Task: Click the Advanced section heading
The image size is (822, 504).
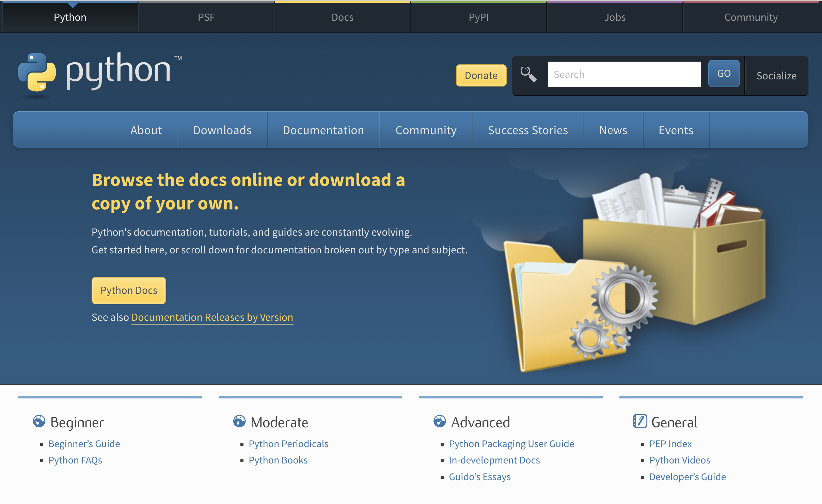Action: [480, 422]
